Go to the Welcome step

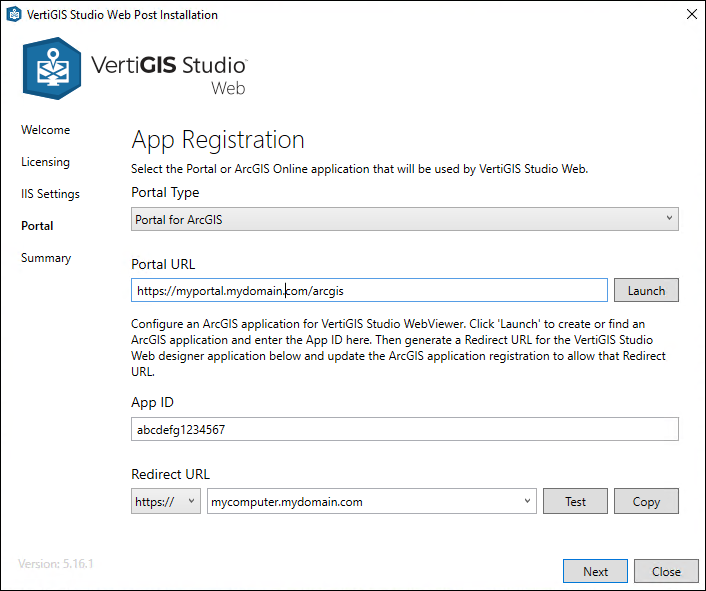[46, 130]
